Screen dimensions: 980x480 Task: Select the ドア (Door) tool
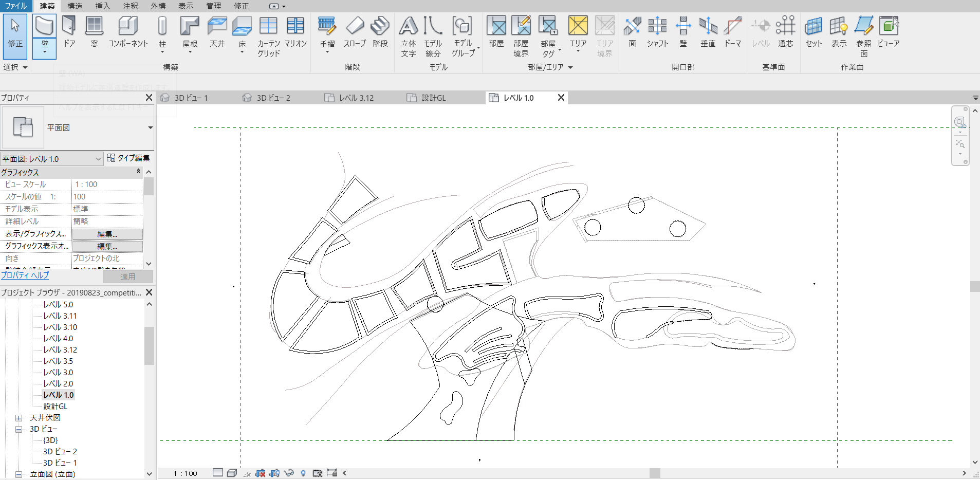coord(69,32)
